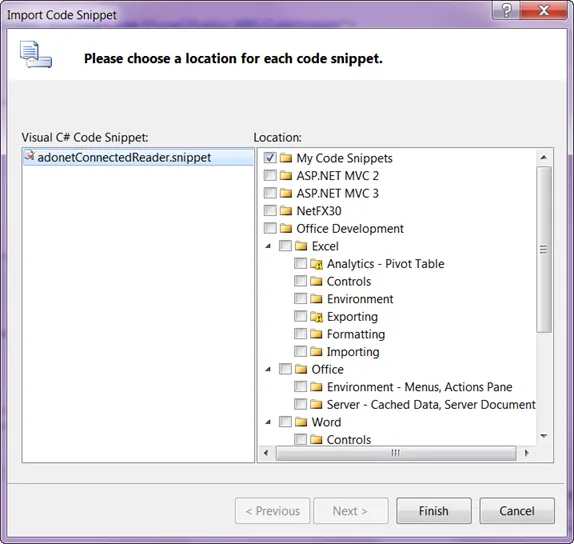The image size is (574, 544).
Task: Click the folder icon next to ASP.NET MVC 2
Action: click(286, 175)
